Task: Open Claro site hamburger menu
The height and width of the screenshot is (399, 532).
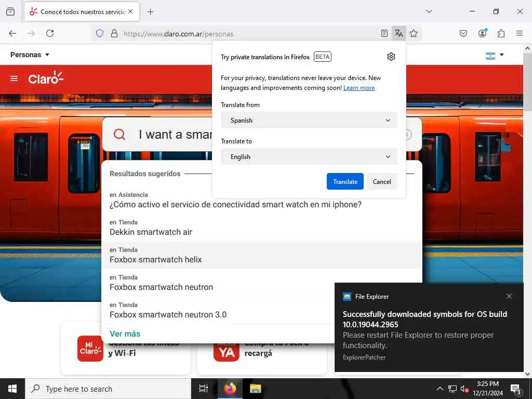Action: (x=14, y=79)
